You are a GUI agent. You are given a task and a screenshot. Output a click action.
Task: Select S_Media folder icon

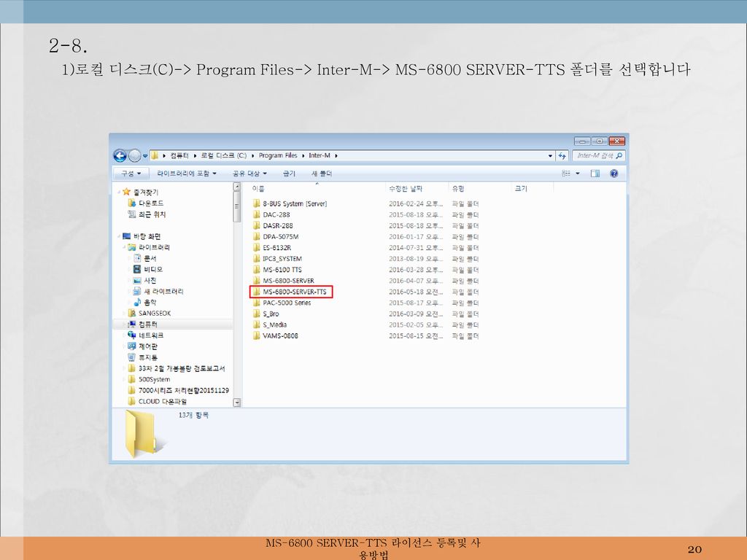pos(256,324)
